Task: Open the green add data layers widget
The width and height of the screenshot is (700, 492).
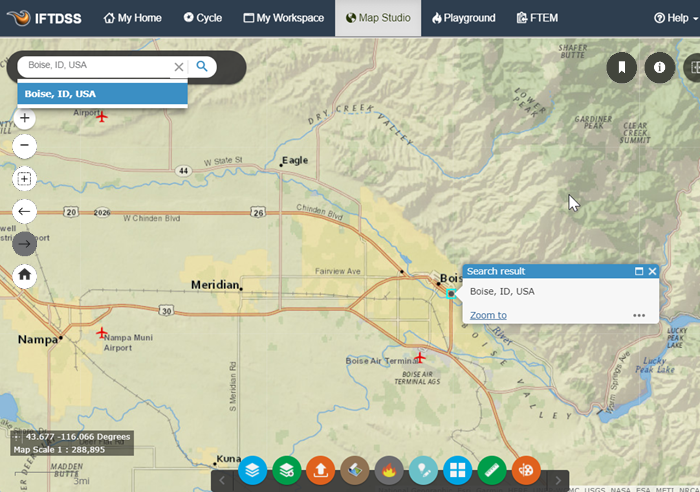Action: coord(287,470)
